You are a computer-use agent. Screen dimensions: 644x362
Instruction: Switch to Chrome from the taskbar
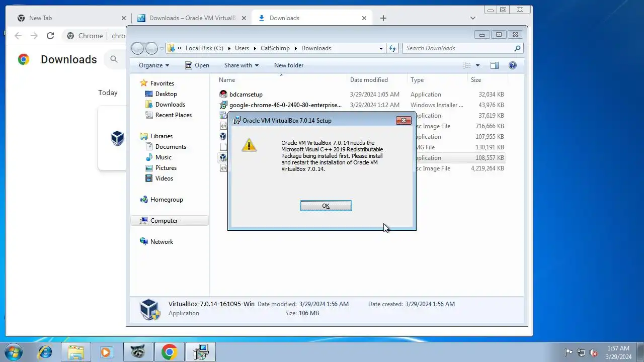[169, 352]
